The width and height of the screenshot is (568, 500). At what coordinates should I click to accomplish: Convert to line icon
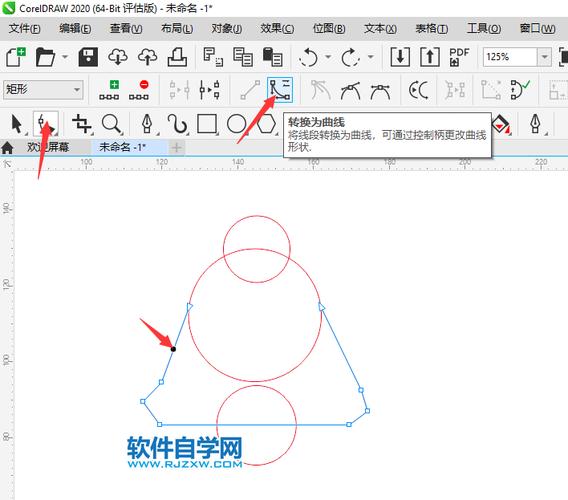tap(250, 90)
